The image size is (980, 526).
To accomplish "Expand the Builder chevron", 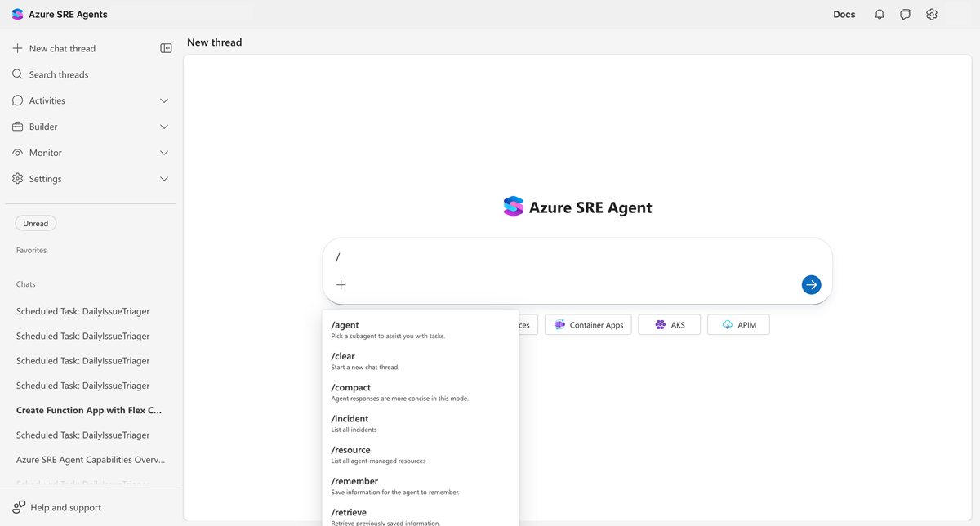I will point(164,127).
